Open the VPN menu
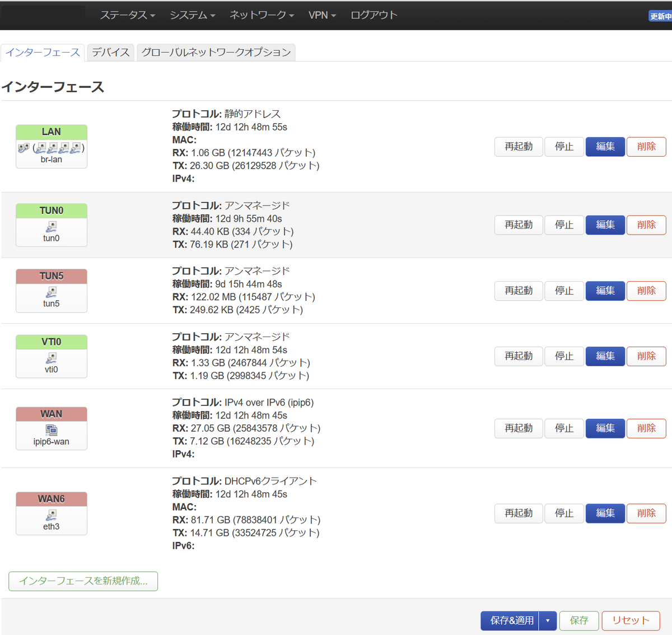The image size is (672, 635). [x=322, y=15]
